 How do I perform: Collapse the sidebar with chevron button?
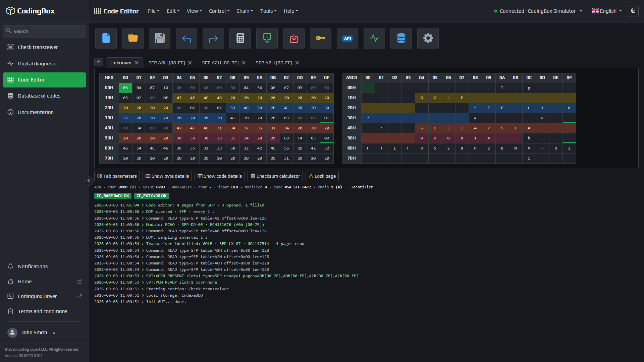click(89, 181)
